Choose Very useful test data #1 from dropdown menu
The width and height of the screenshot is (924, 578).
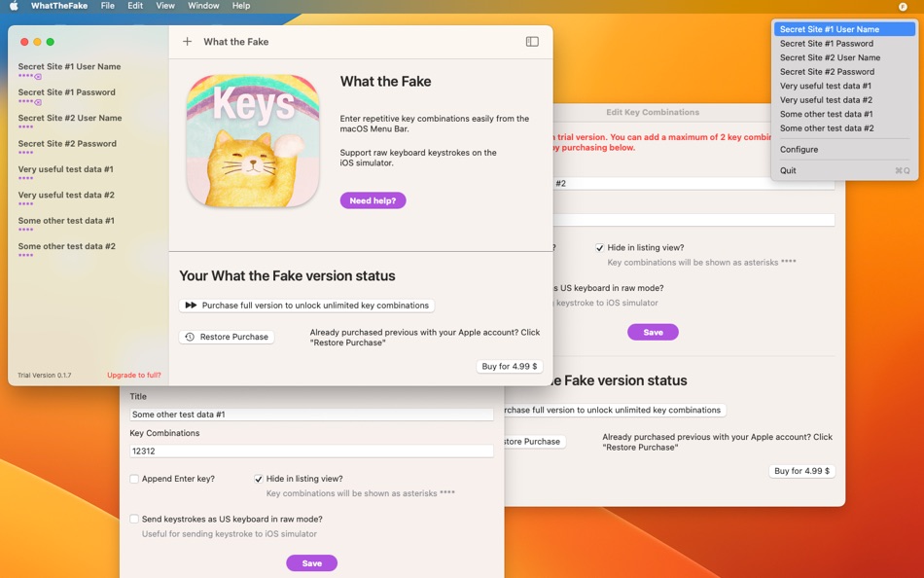[844, 86]
